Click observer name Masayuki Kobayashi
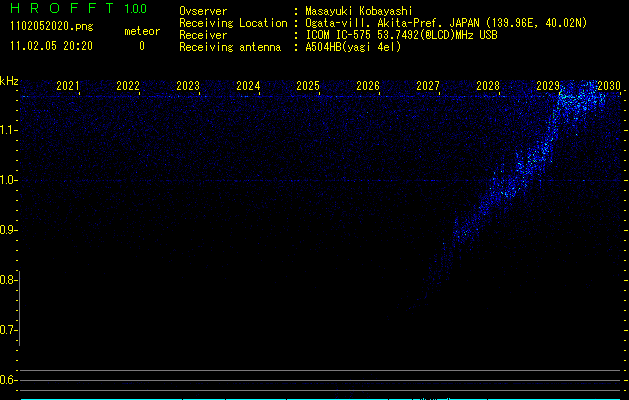629x400 pixels. tap(359, 11)
